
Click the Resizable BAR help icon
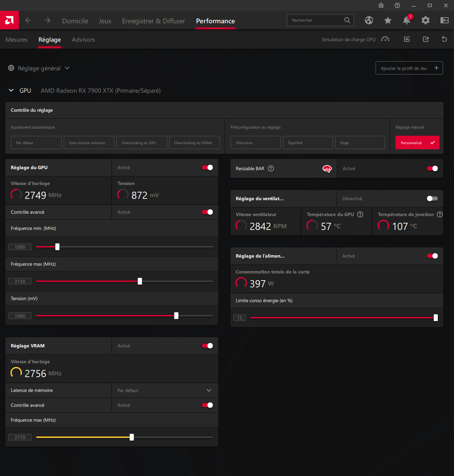271,168
